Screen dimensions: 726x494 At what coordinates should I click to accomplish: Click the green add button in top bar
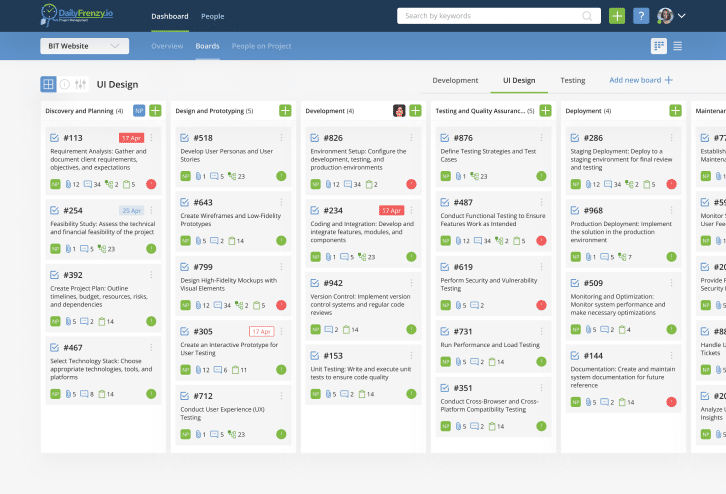(x=617, y=16)
